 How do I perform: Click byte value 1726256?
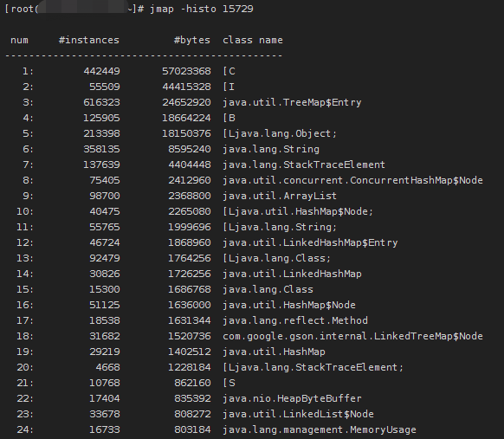coord(190,274)
